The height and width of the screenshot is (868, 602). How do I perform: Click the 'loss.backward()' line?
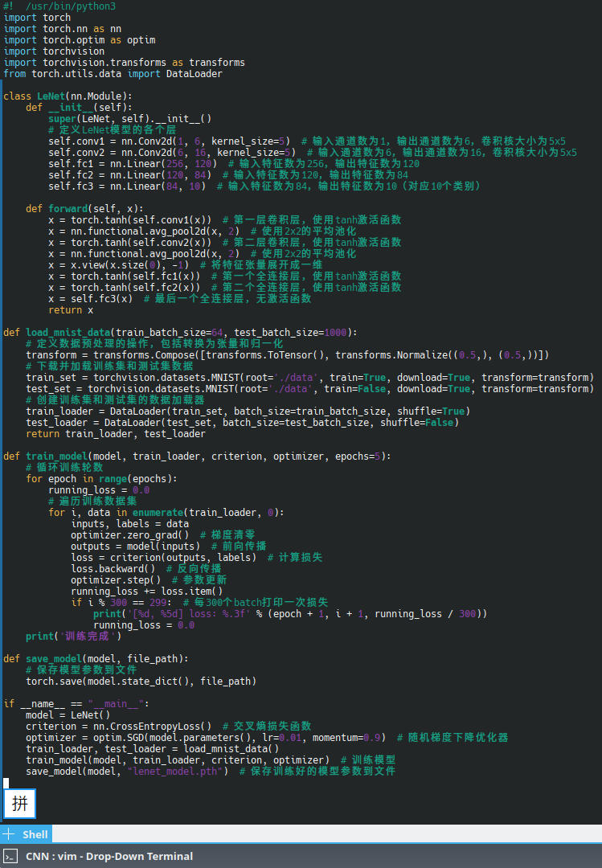coord(146,568)
